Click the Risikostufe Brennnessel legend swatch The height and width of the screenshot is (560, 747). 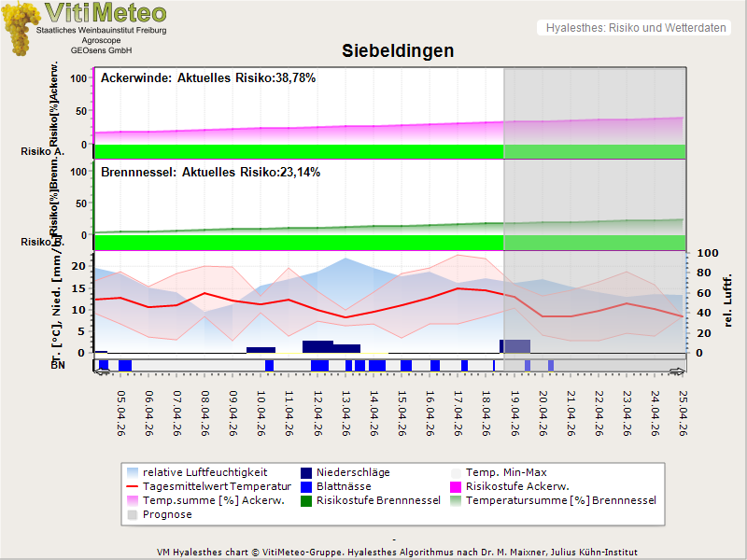click(307, 500)
